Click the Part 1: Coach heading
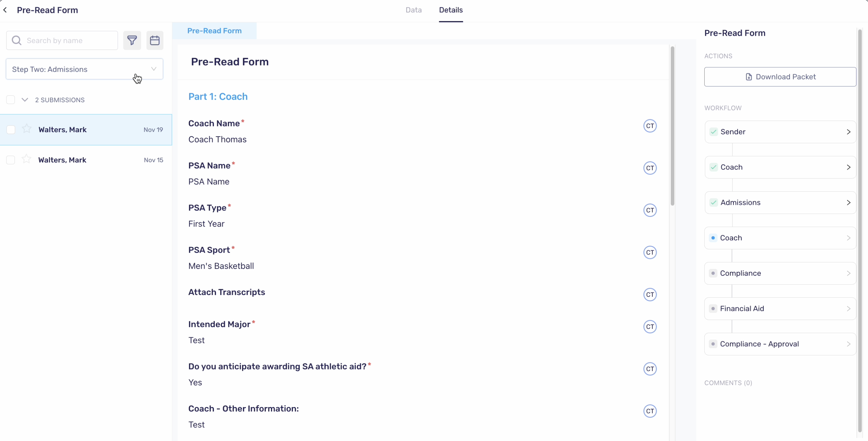The height and width of the screenshot is (441, 868). pos(218,97)
